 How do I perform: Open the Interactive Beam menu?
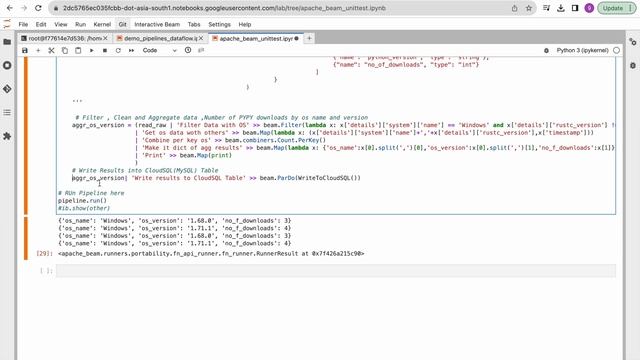[x=157, y=24]
